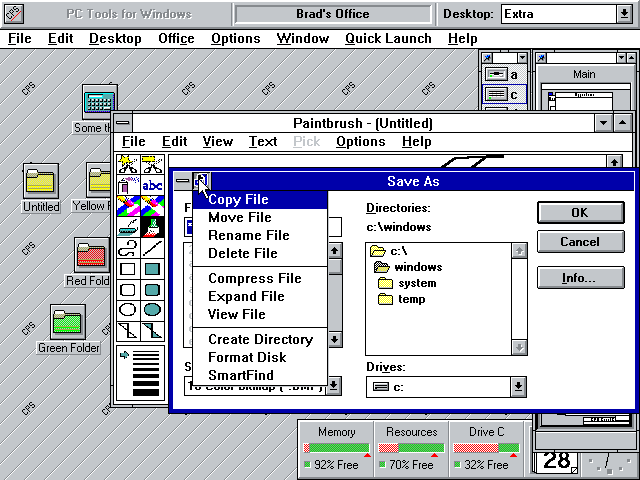The height and width of the screenshot is (480, 640).
Task: Select the Filled Ellipse tool
Action: [153, 310]
